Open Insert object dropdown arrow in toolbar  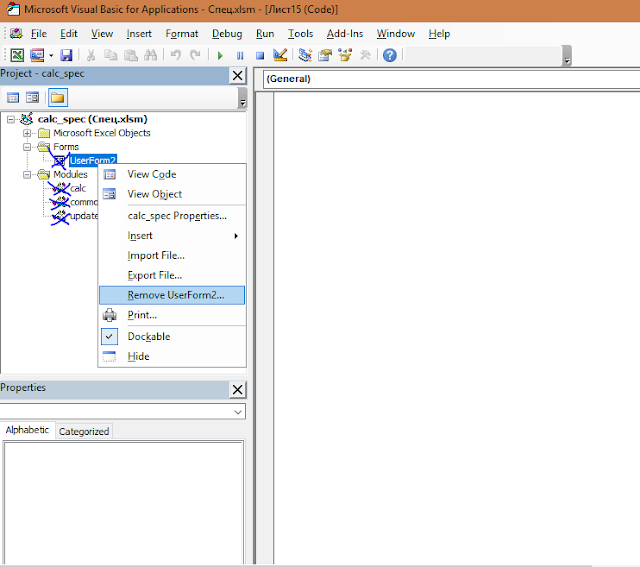tap(51, 55)
